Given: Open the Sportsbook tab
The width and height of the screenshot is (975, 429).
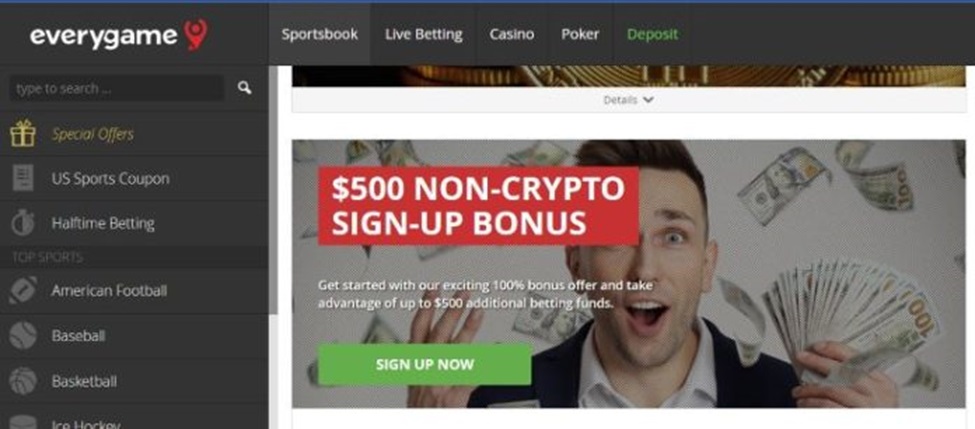Looking at the screenshot, I should pyautogui.click(x=320, y=34).
